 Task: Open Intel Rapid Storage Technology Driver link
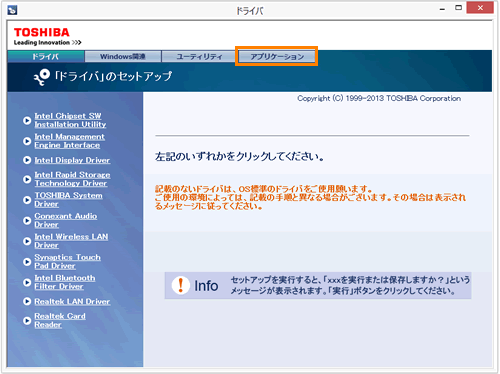[x=72, y=179]
